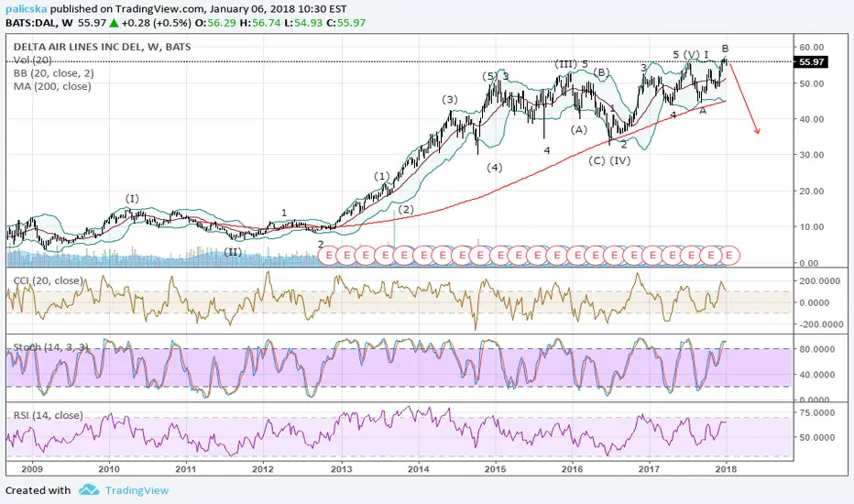
Task: Click the Created with text
Action: click(x=38, y=490)
